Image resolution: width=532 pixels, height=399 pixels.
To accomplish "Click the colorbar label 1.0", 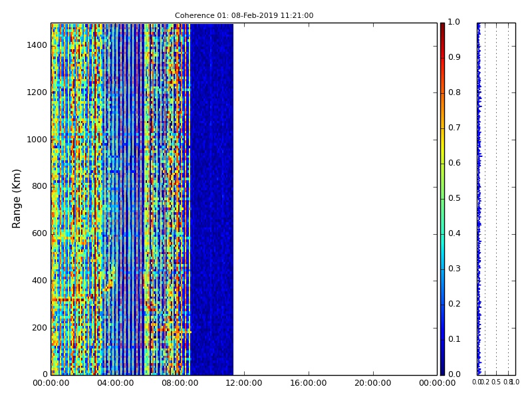I will (x=454, y=22).
